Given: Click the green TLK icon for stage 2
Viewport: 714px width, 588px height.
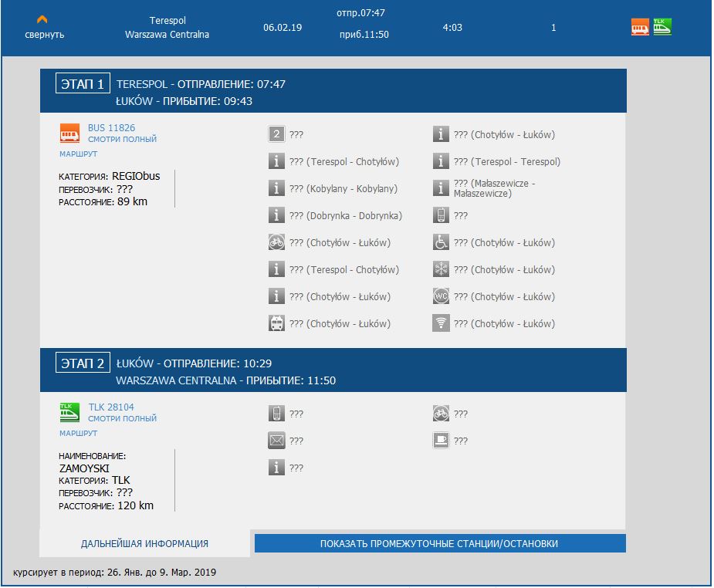Looking at the screenshot, I should click(x=70, y=412).
